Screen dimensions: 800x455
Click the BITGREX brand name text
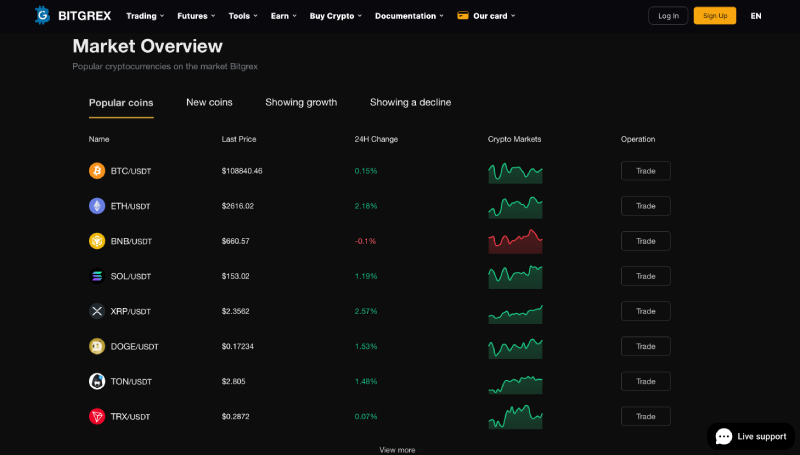(84, 16)
